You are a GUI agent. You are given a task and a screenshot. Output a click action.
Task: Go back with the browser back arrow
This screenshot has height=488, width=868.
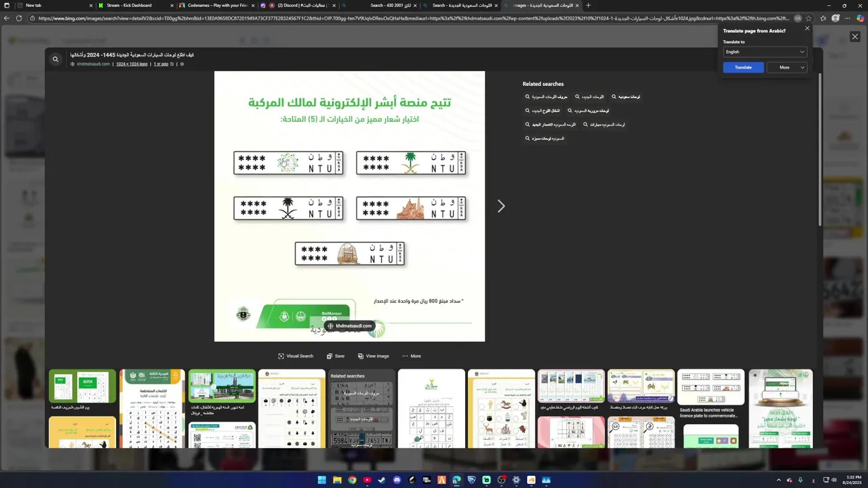click(7, 18)
